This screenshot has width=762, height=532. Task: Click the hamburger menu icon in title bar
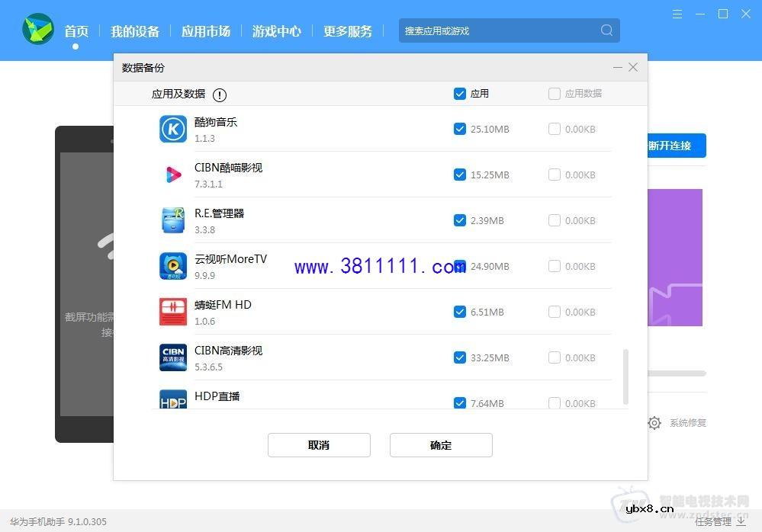[677, 14]
